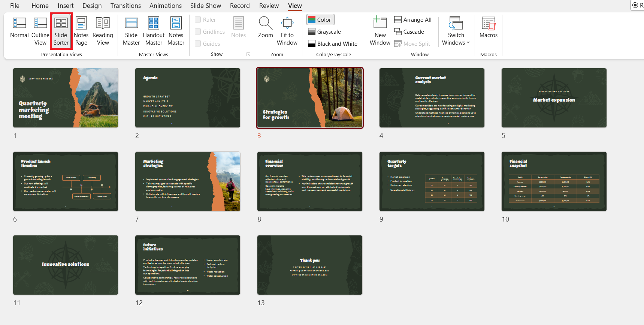Open the Slide Master view
This screenshot has height=325, width=644.
click(131, 31)
